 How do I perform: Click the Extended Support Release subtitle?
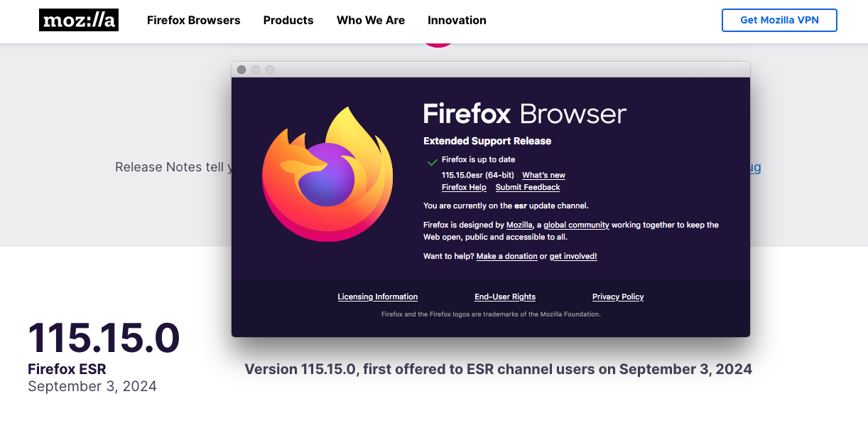coord(487,141)
